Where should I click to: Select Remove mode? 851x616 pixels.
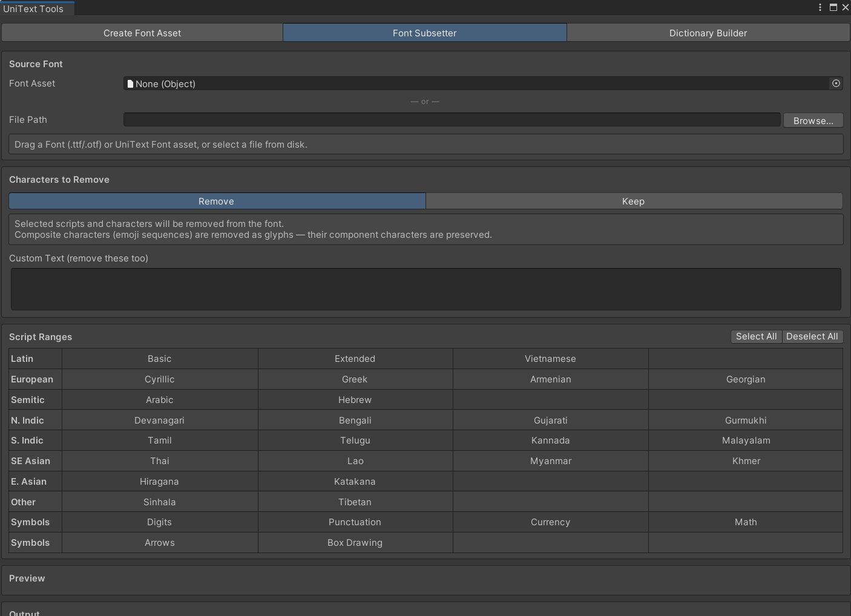(217, 201)
